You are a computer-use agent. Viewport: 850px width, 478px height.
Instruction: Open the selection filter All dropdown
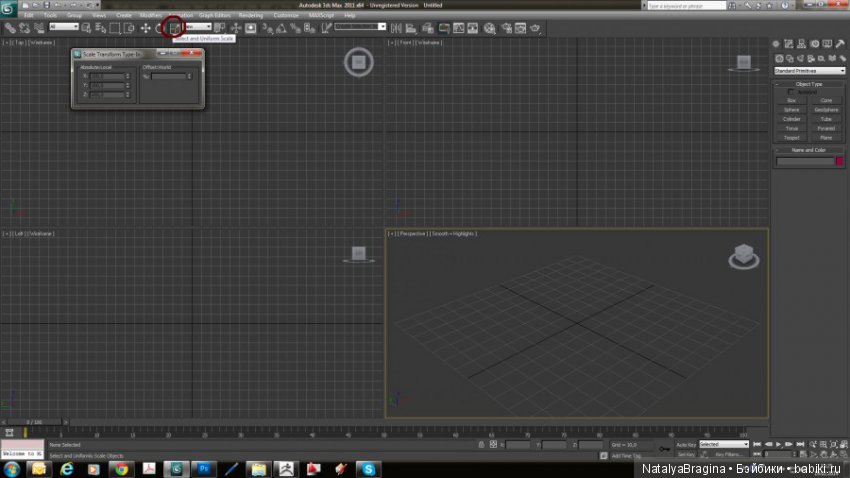[x=63, y=27]
